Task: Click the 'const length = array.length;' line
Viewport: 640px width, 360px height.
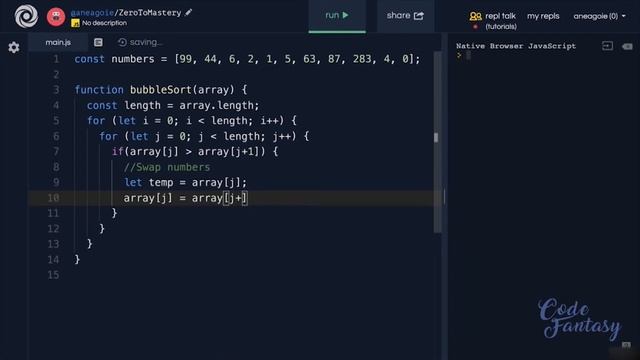Action: click(x=173, y=105)
